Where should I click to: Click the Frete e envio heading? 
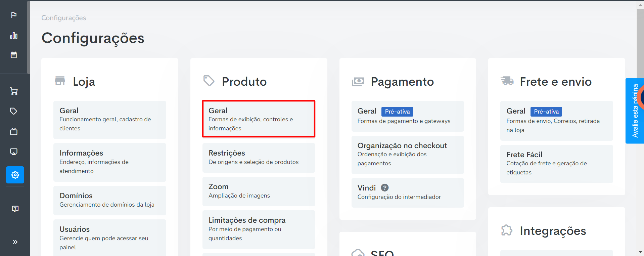point(556,82)
